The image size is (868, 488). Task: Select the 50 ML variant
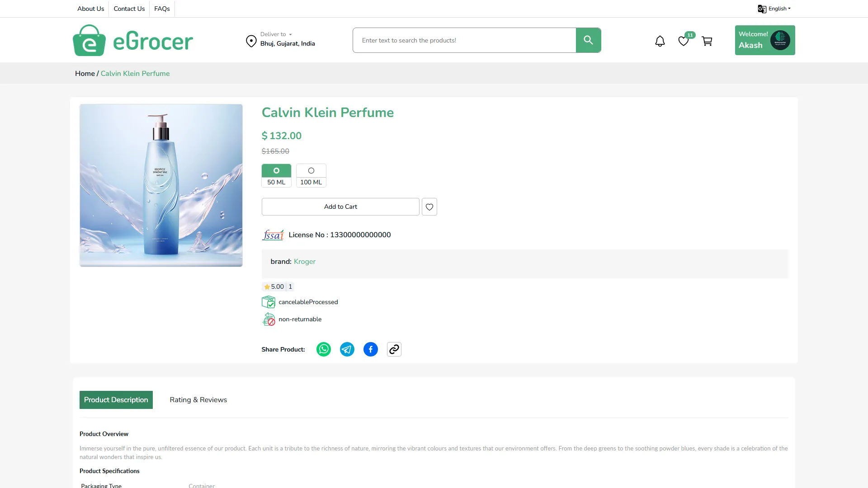coord(276,175)
